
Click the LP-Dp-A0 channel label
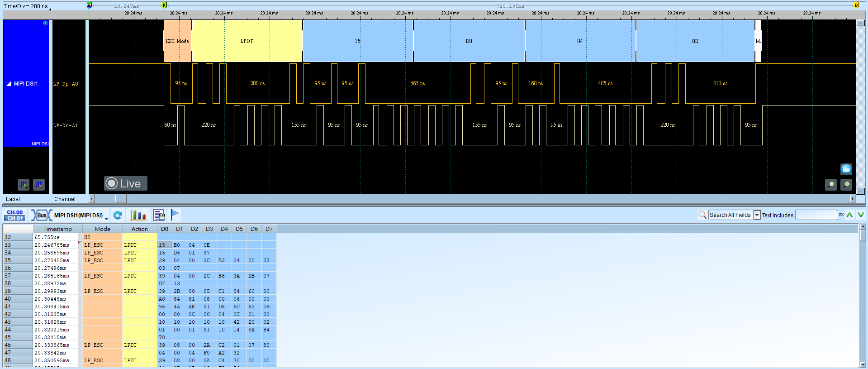[x=66, y=84]
